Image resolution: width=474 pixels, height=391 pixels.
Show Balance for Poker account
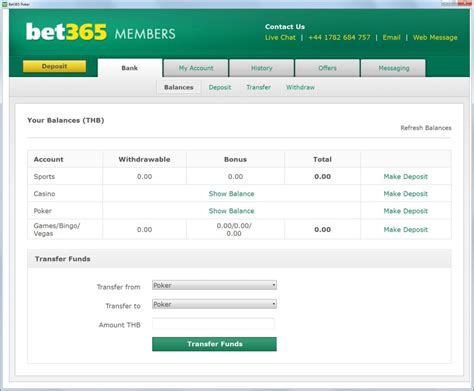coord(231,211)
